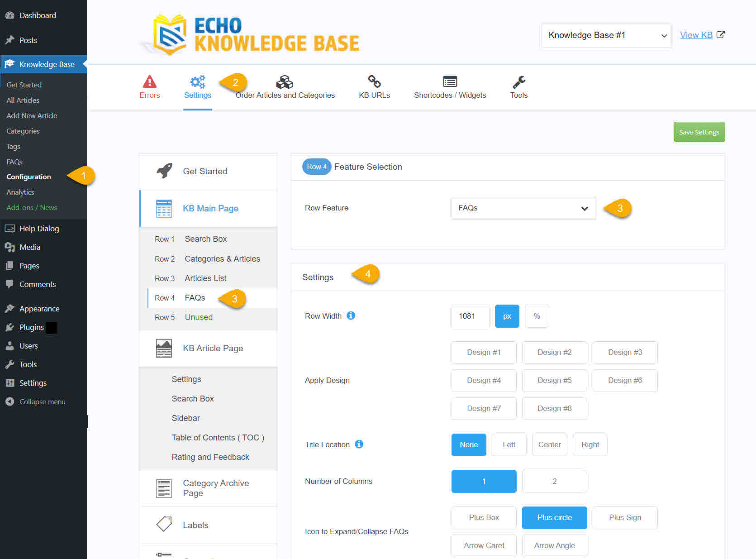Set Title Location to Left
This screenshot has height=559, width=756.
click(509, 444)
